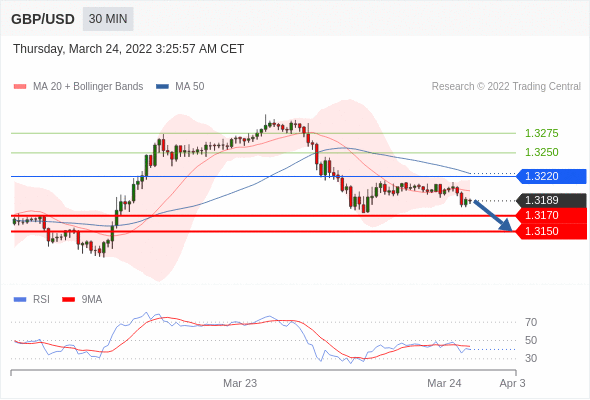Click the Mar 23 axis label
The image size is (590, 400).
pos(240,383)
